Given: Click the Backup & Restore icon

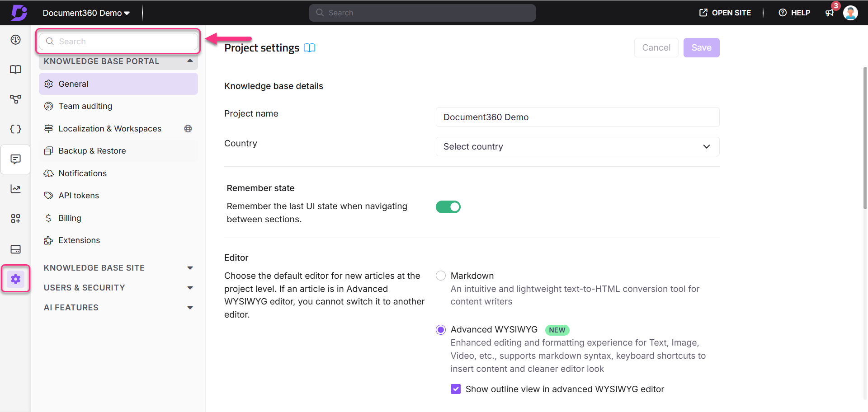Looking at the screenshot, I should click(x=49, y=151).
